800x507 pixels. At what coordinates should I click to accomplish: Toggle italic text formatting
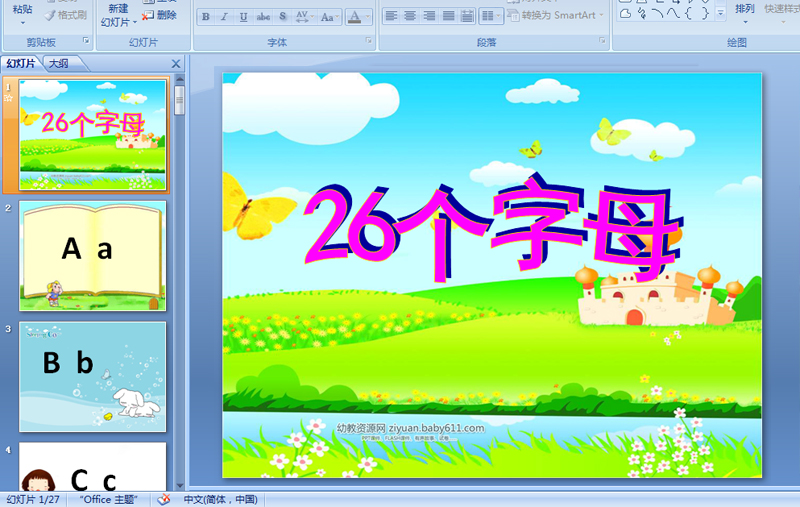(x=224, y=17)
